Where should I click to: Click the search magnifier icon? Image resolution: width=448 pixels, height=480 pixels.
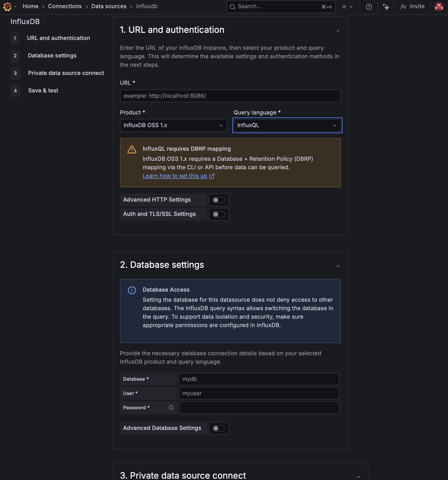pyautogui.click(x=232, y=6)
